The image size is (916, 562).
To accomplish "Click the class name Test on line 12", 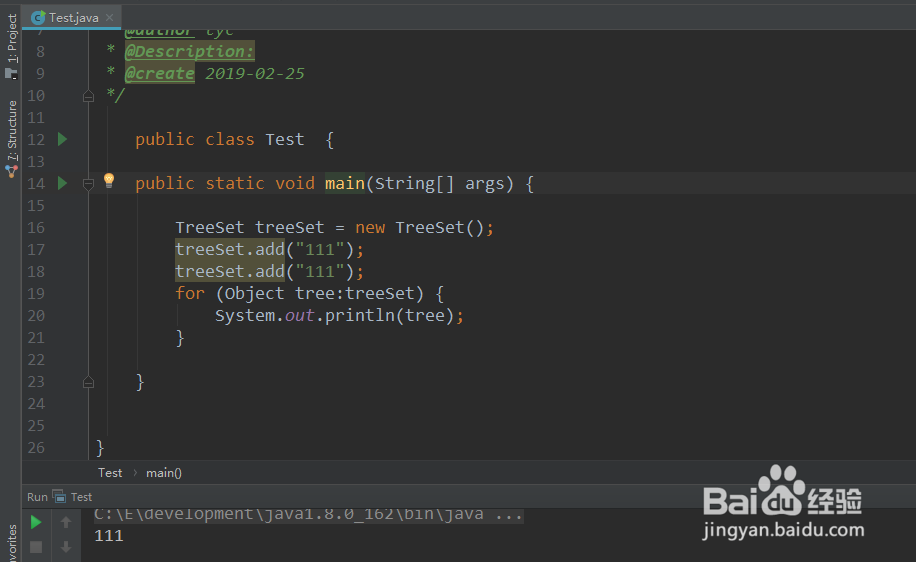I will tap(284, 139).
